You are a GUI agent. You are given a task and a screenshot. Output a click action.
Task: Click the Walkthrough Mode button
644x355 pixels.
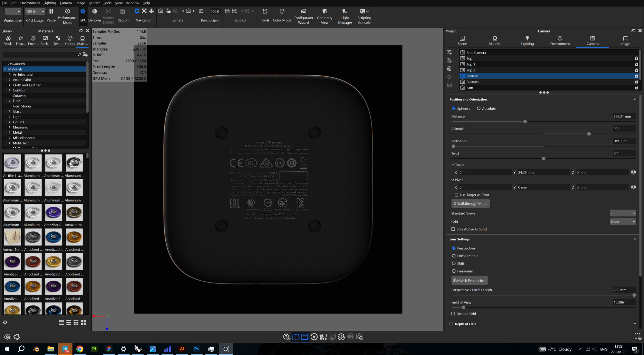pyautogui.click(x=470, y=203)
